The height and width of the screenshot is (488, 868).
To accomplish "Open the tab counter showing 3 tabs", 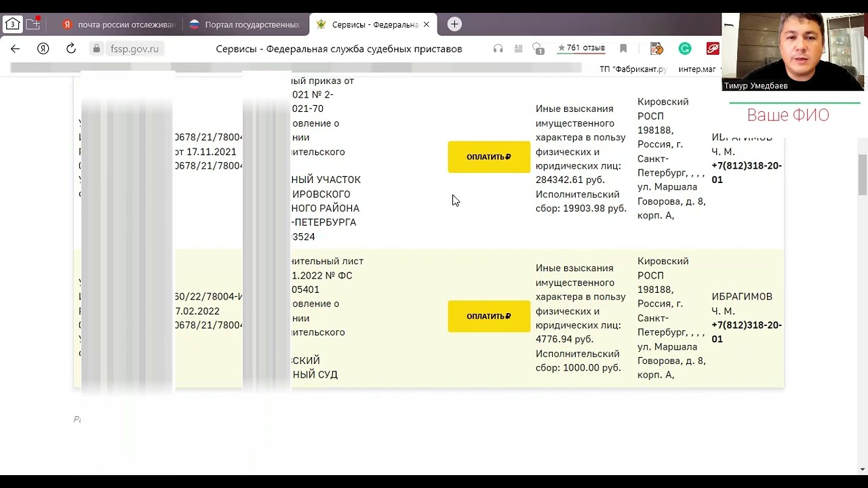I will pyautogui.click(x=12, y=24).
